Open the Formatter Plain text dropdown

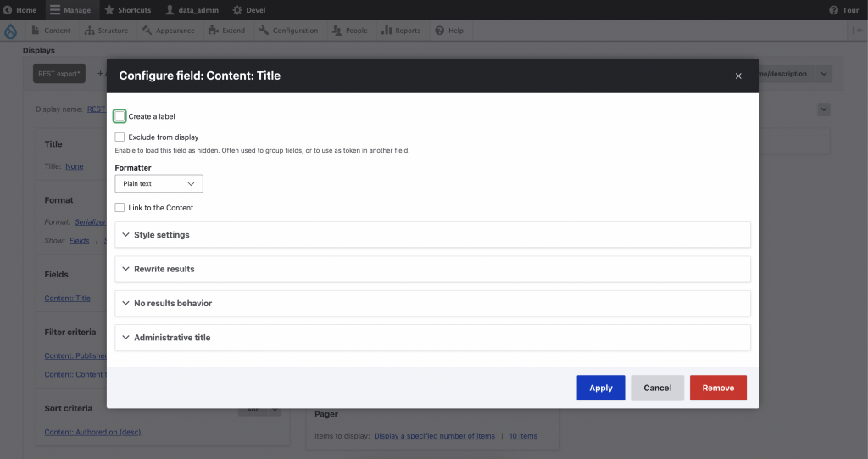[159, 184]
